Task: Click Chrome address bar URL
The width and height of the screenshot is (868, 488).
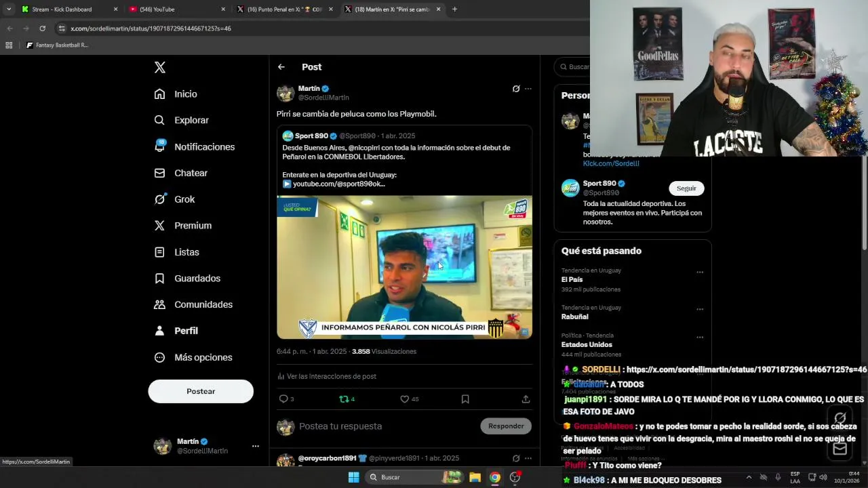Action: pyautogui.click(x=151, y=28)
